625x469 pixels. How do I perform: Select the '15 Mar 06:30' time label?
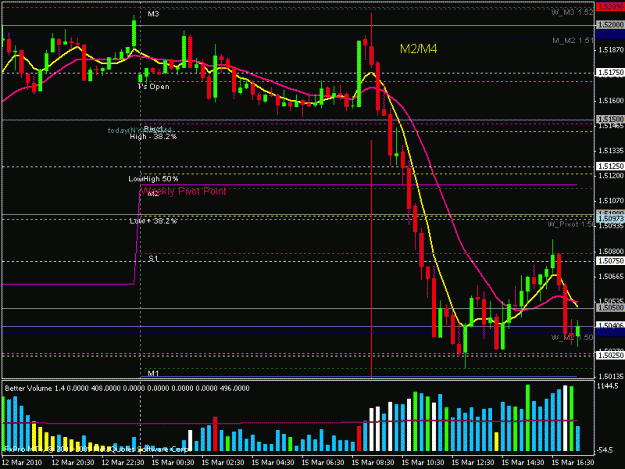coord(323,462)
